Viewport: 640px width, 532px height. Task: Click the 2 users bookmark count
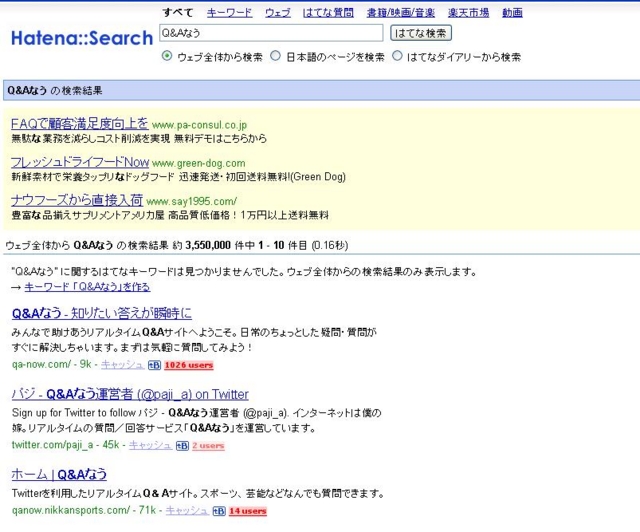(x=208, y=446)
